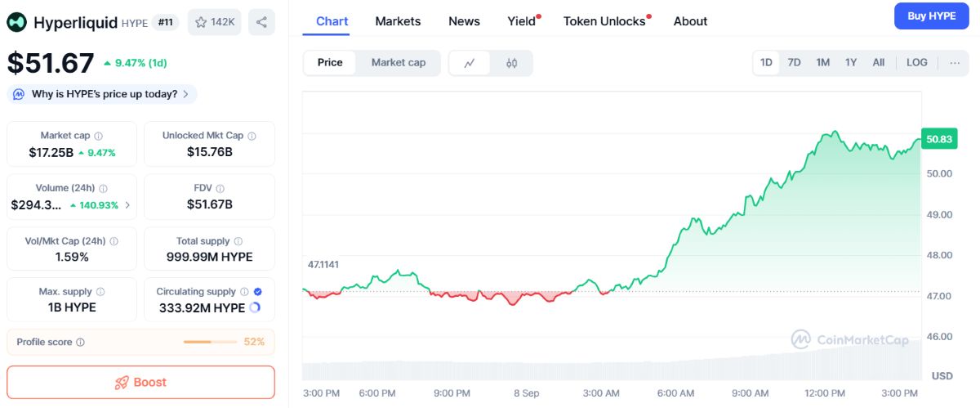Click the HYPE ticker symbol text
Image resolution: width=980 pixels, height=408 pixels.
point(135,23)
